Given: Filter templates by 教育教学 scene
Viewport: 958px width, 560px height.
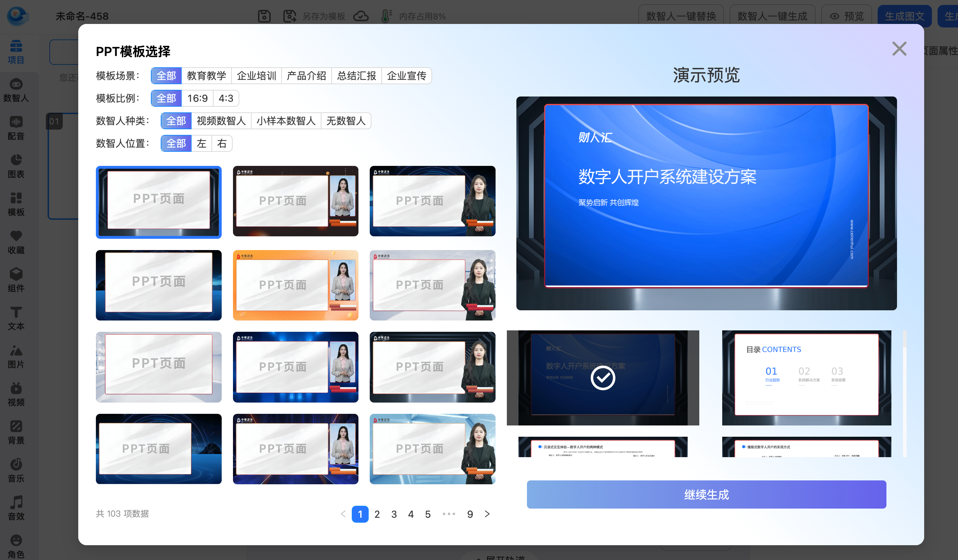Looking at the screenshot, I should [207, 76].
